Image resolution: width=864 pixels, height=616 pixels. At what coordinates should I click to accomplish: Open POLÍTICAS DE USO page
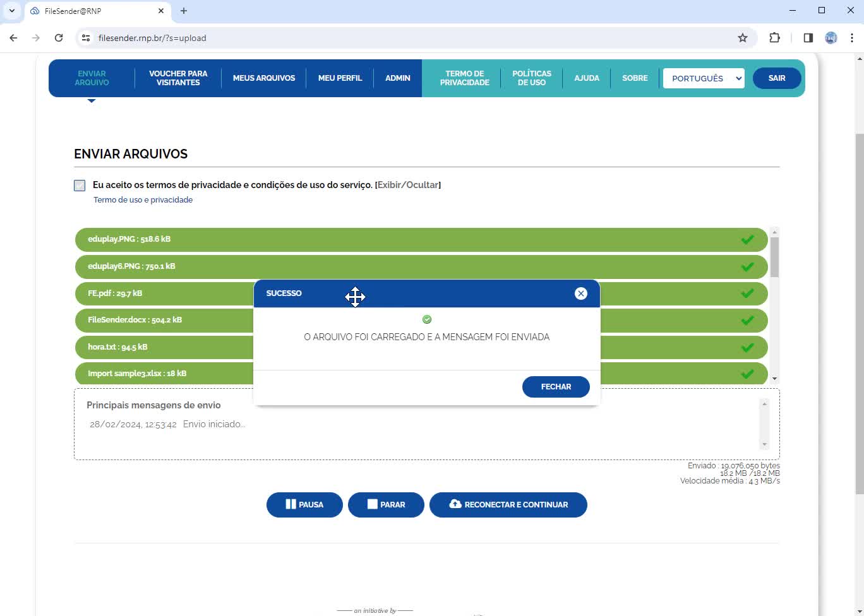(x=532, y=78)
